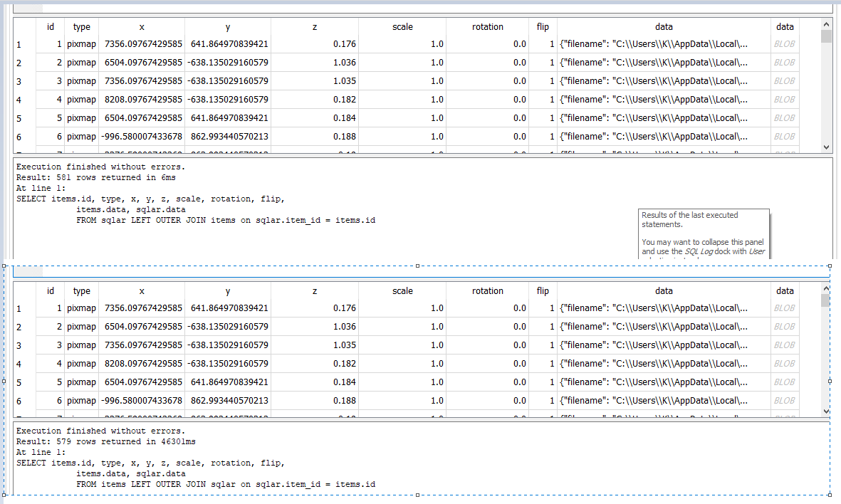This screenshot has height=504, width=841.
Task: Click the scroll-down arrow of the upper results table
Action: click(x=826, y=147)
